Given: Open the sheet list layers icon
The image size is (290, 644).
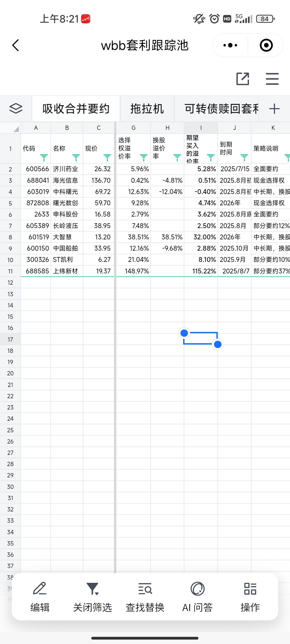Looking at the screenshot, I should pyautogui.click(x=16, y=109).
